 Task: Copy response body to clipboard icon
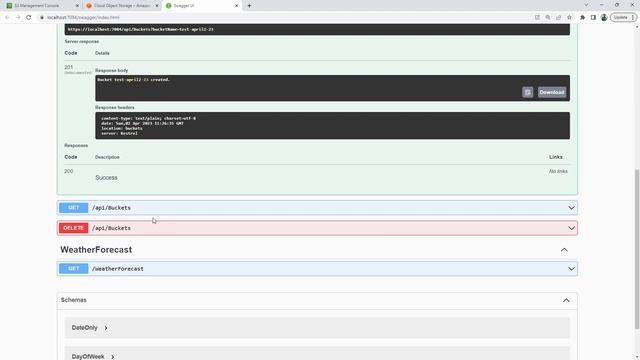tap(527, 92)
